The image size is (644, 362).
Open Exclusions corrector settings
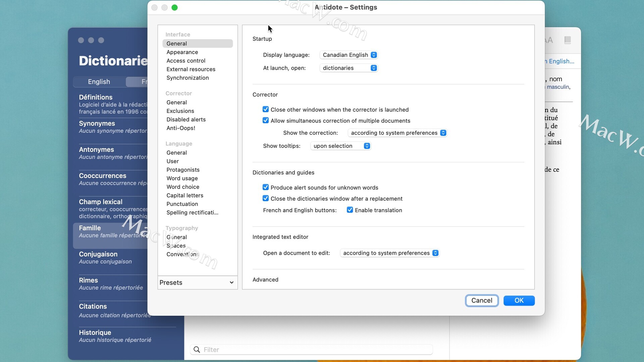180,111
